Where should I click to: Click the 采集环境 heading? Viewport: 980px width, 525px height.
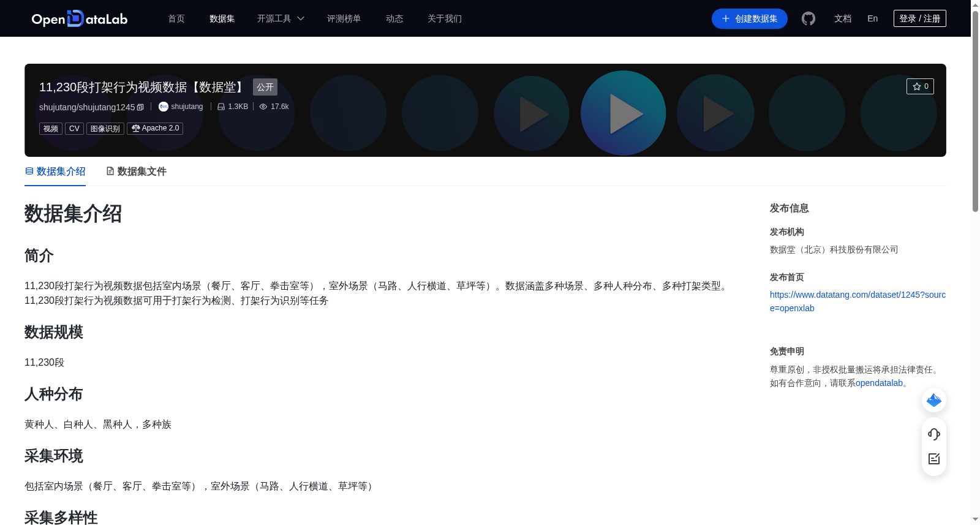54,456
